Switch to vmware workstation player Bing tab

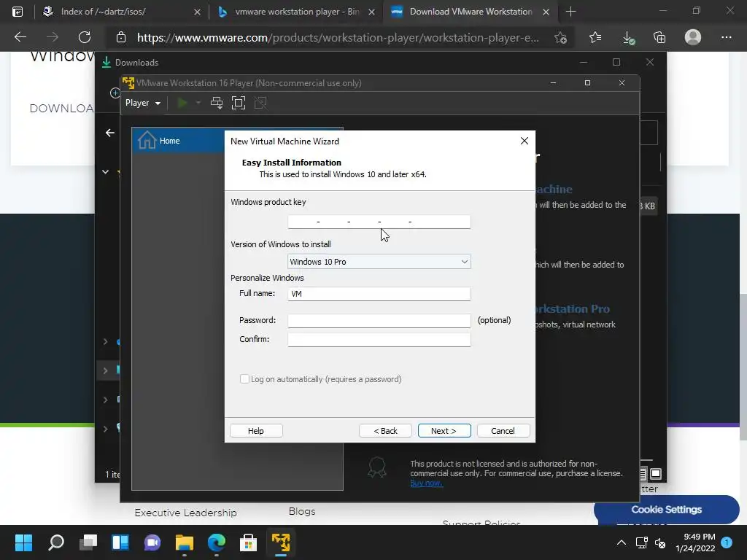296,12
